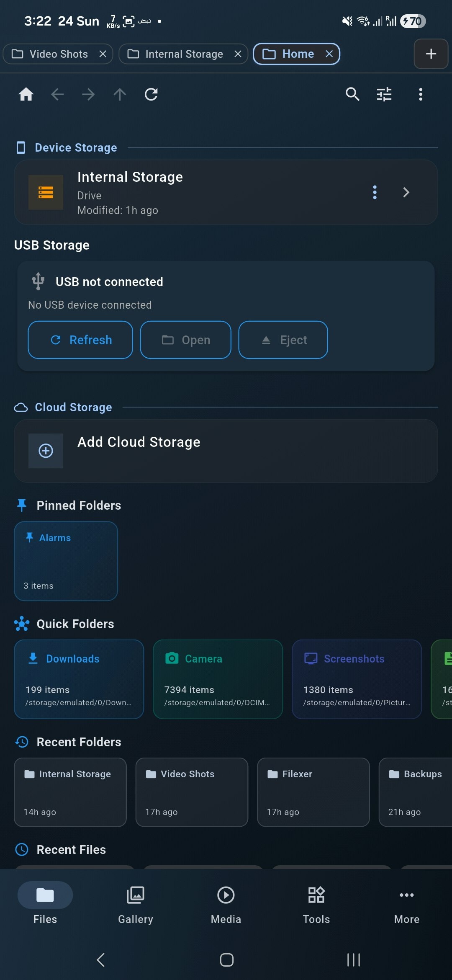Close the Video Shots tab
The height and width of the screenshot is (980, 452).
[x=103, y=54]
